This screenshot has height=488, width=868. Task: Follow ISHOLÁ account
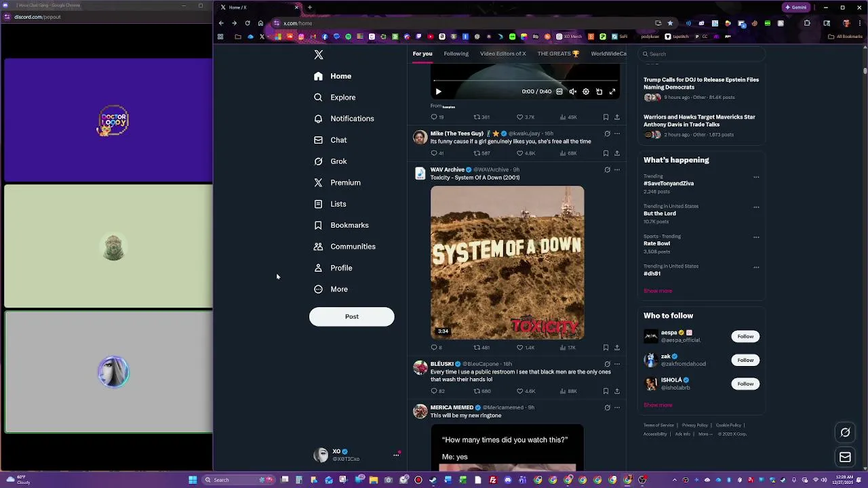[x=745, y=384]
